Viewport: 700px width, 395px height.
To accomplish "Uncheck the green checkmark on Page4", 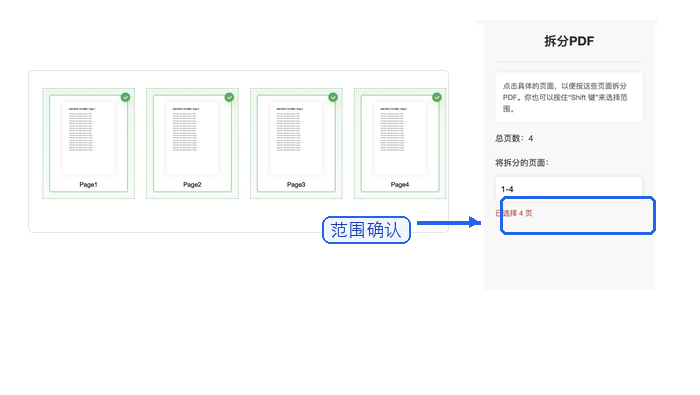I will point(437,97).
